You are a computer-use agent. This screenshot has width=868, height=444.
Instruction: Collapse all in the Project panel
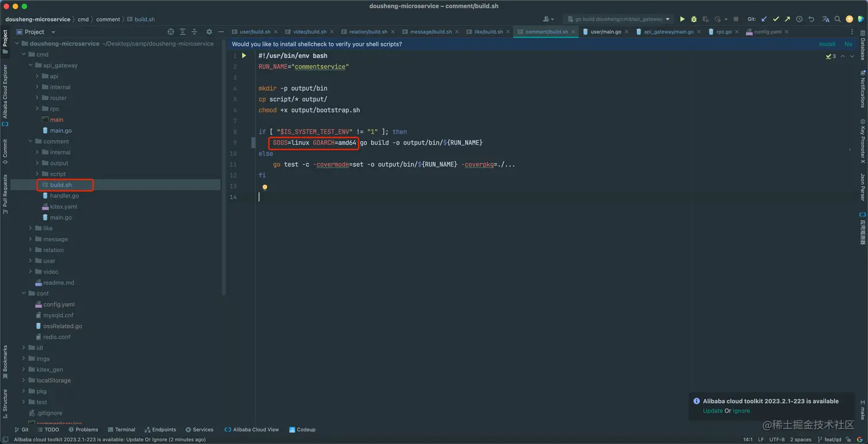(195, 32)
